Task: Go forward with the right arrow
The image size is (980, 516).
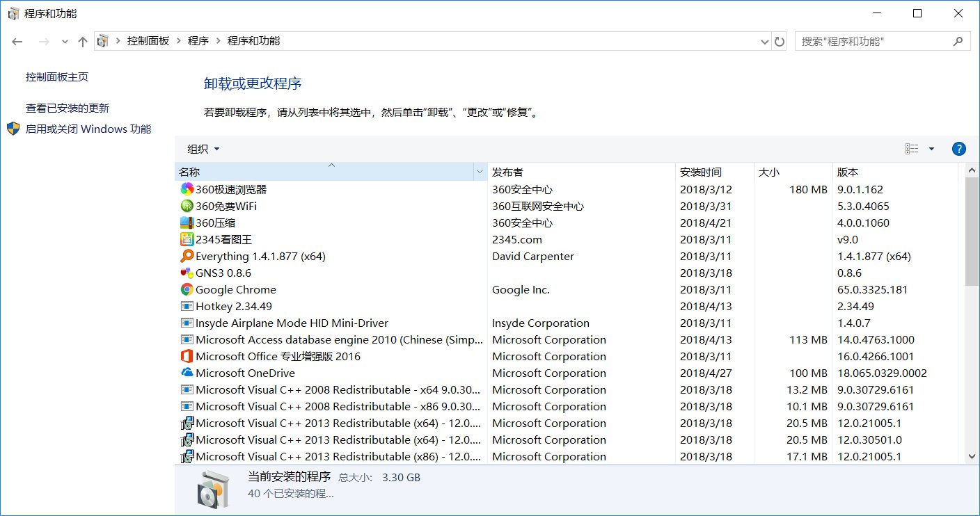Action: (x=43, y=42)
